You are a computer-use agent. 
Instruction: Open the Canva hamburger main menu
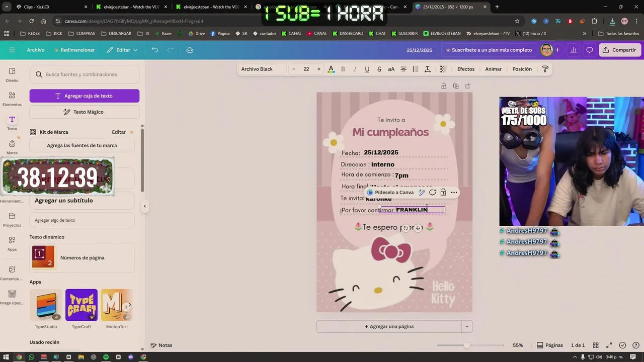tap(12, 50)
